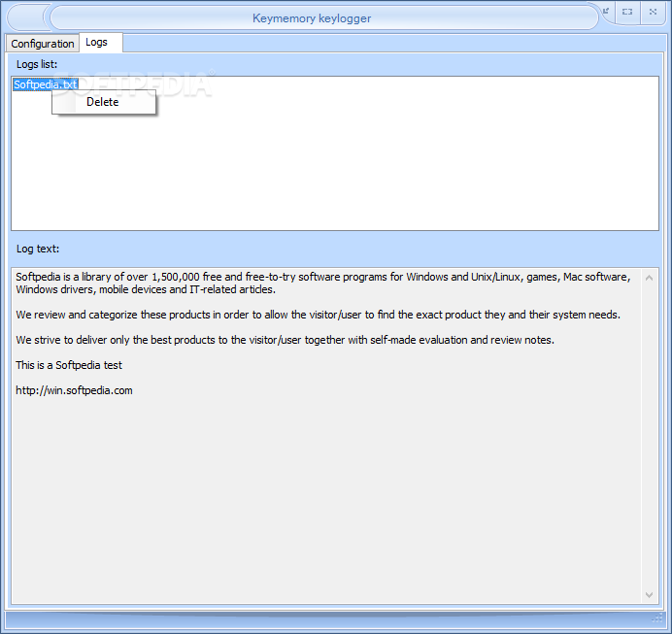Screen dimensions: 672x634
Task: Click the http://win.softpedia.com line in log text
Action: [x=74, y=390]
